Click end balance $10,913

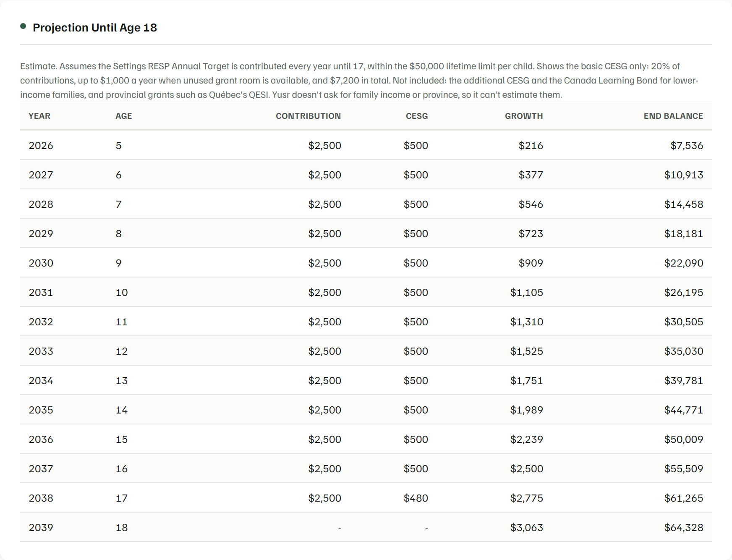click(x=684, y=175)
